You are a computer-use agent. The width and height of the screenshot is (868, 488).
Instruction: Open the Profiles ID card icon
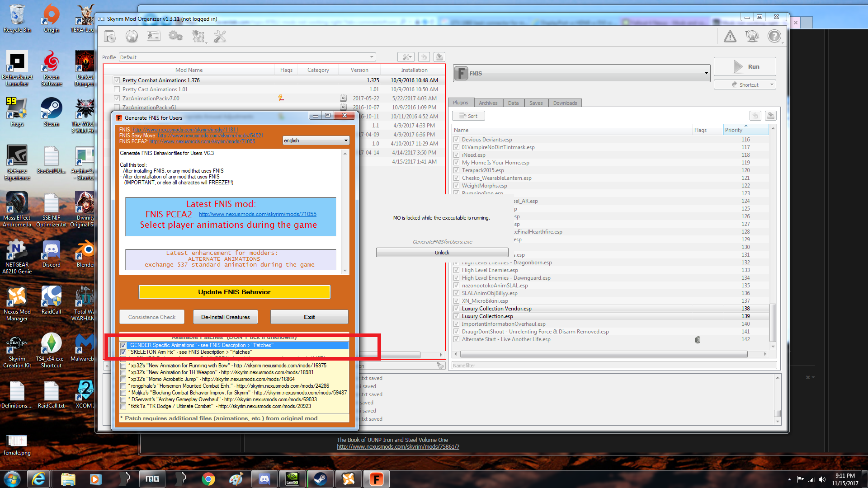(154, 37)
